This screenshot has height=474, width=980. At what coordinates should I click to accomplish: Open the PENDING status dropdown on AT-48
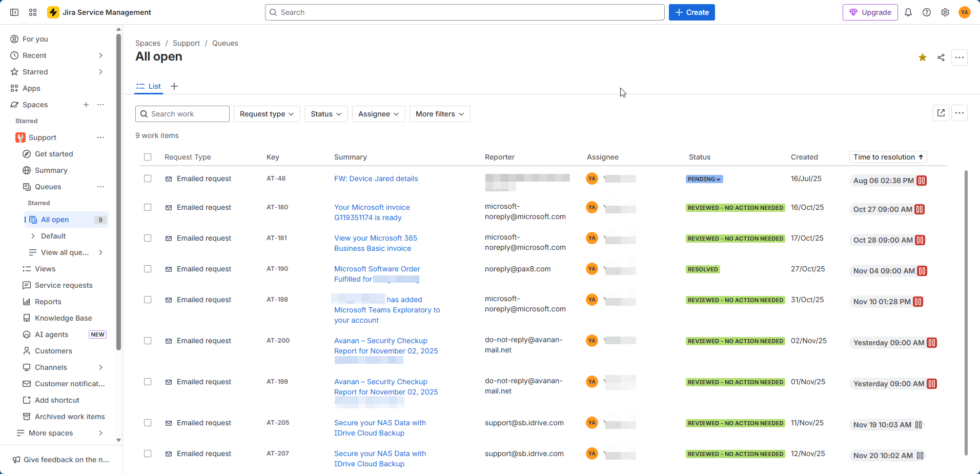click(x=704, y=179)
